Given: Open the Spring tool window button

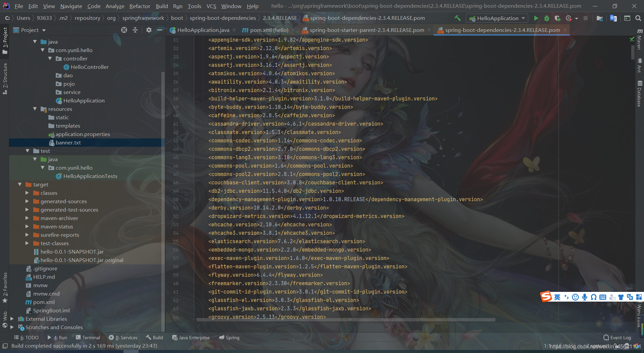Looking at the screenshot, I should tap(229, 338).
